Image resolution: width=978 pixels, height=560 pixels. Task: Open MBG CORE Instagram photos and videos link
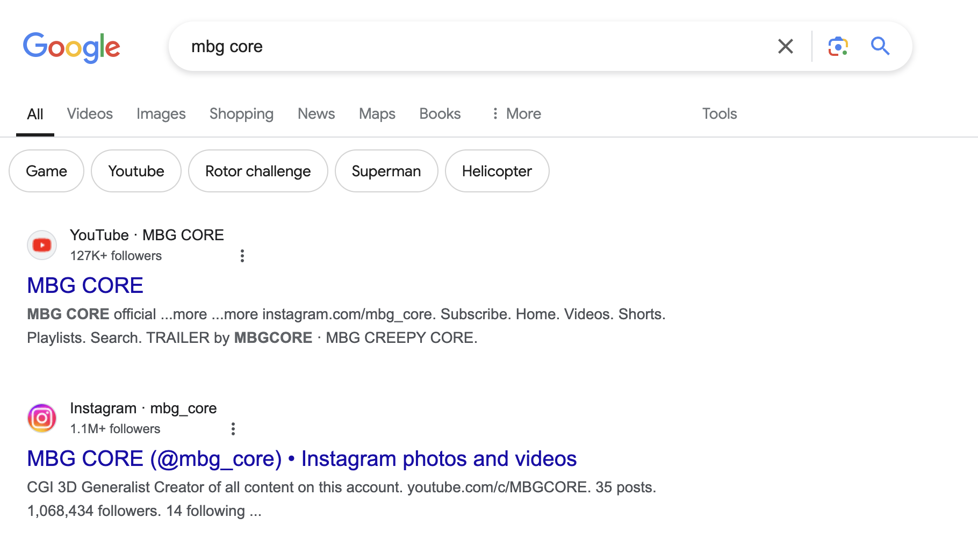point(301,458)
